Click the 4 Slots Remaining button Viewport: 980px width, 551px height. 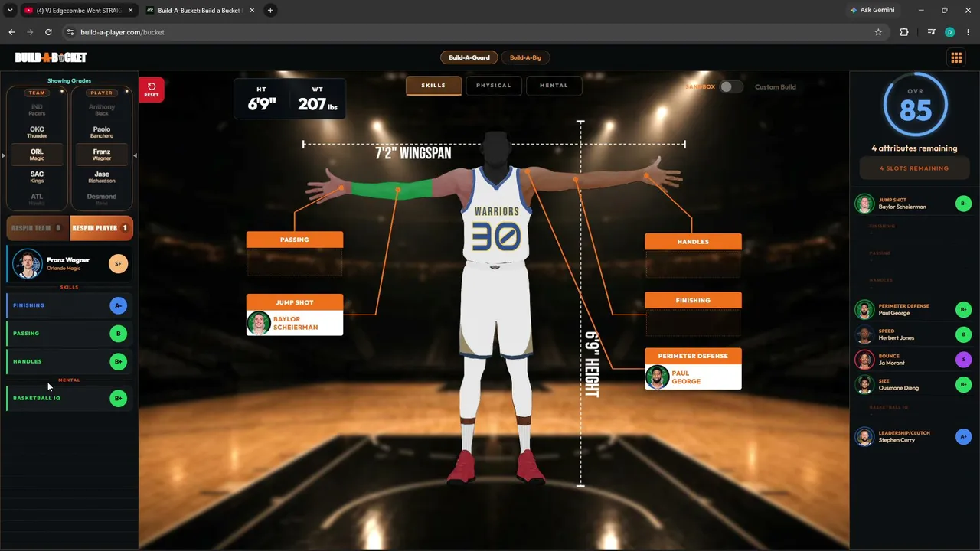coord(914,168)
